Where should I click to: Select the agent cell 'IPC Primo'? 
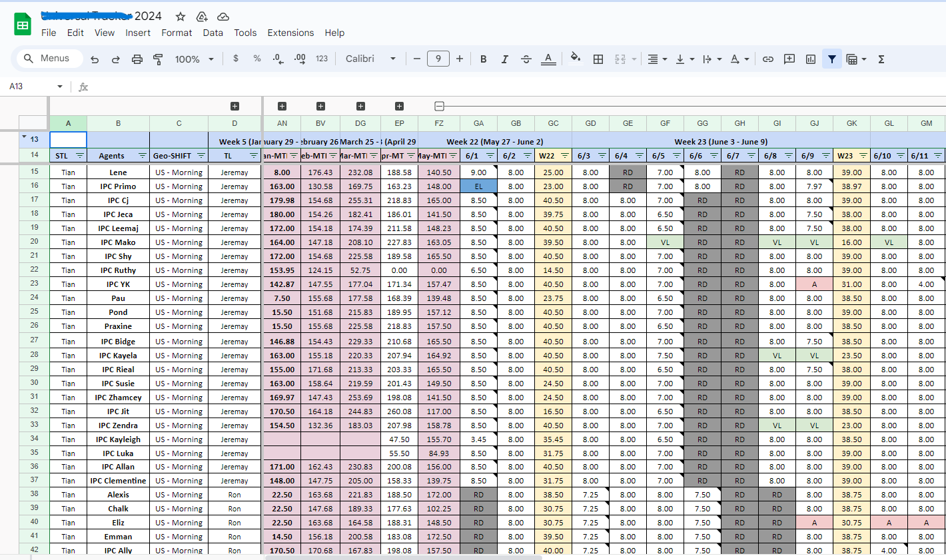pyautogui.click(x=118, y=186)
